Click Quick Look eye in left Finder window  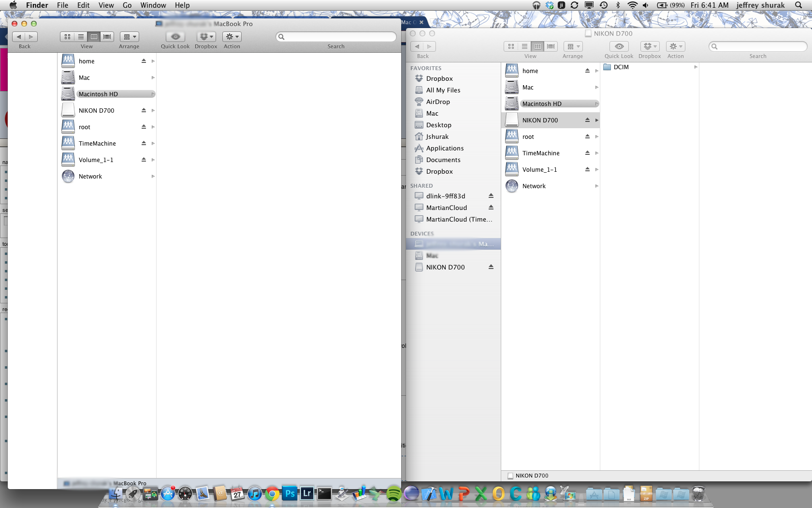(x=175, y=37)
